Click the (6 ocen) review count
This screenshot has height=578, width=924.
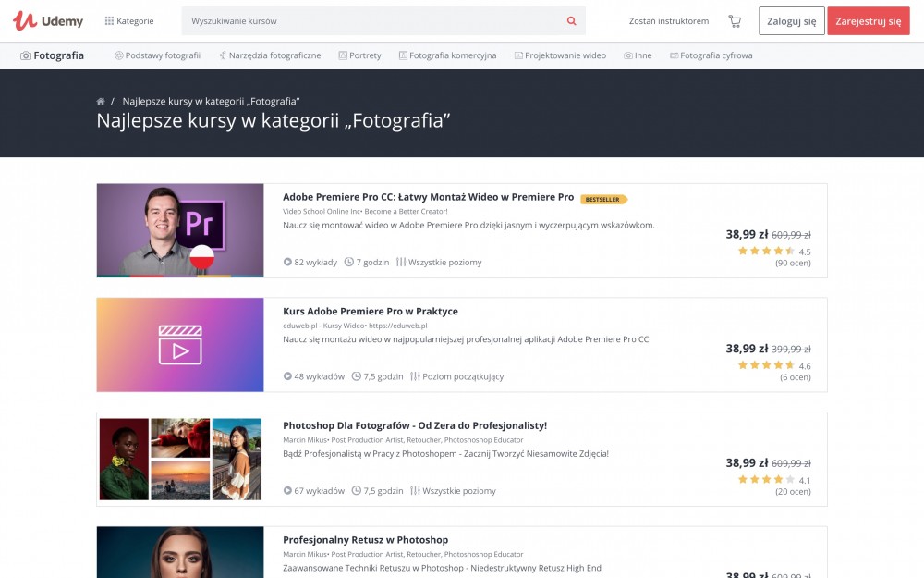[795, 377]
